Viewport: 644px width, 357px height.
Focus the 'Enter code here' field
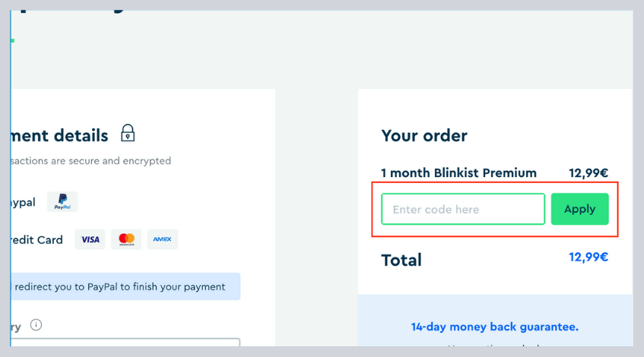pos(462,209)
